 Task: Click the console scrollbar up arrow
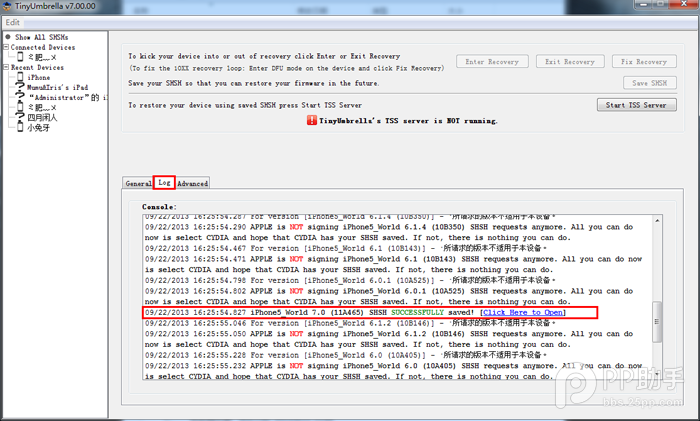657,221
